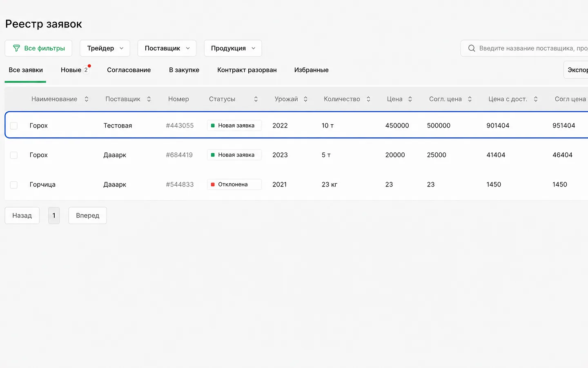Click request number #443055
Viewport: 588px width, 368px height.
tap(180, 126)
